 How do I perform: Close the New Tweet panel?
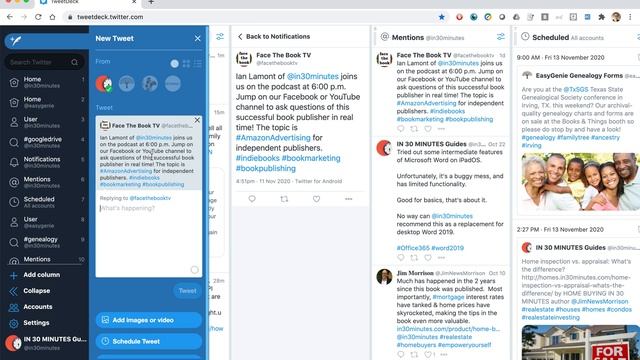(x=198, y=38)
